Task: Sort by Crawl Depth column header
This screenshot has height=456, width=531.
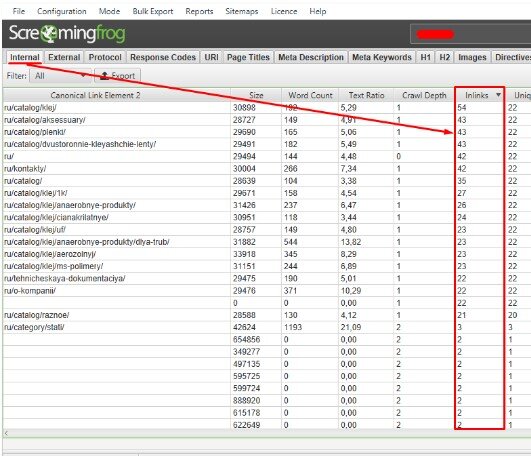Action: [424, 95]
